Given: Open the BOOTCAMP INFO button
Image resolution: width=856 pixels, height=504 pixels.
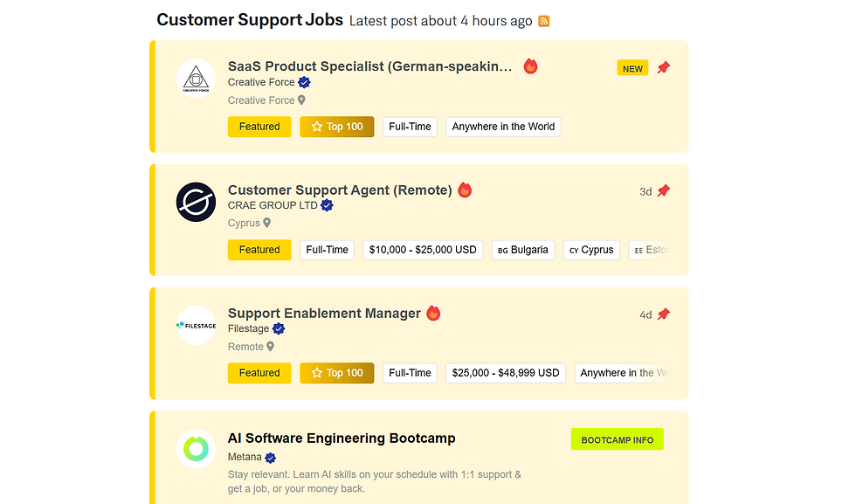Looking at the screenshot, I should pyautogui.click(x=617, y=439).
